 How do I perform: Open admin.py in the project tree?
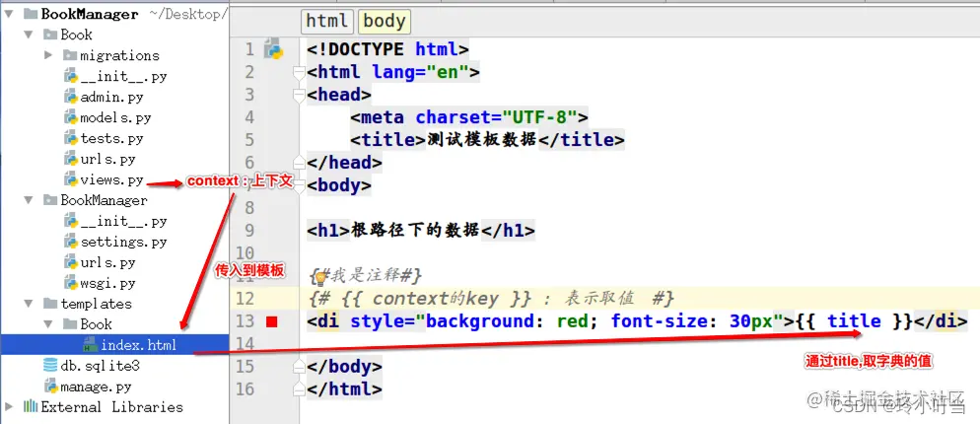pyautogui.click(x=111, y=97)
